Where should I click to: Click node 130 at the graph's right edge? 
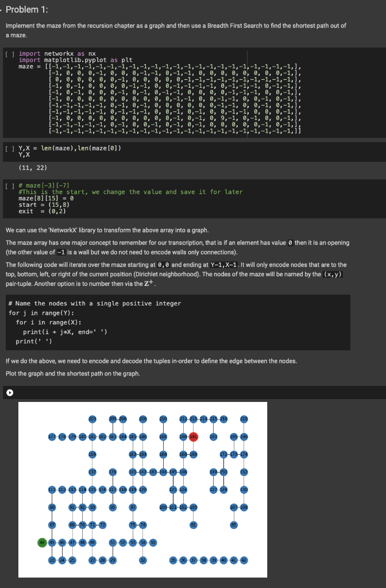tap(244, 490)
